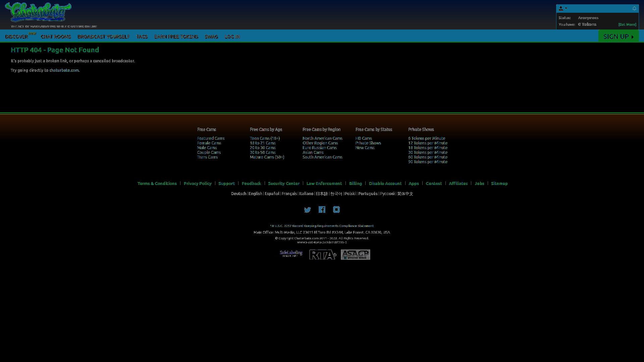Open the Discover menu item
644x362 pixels.
(x=16, y=37)
